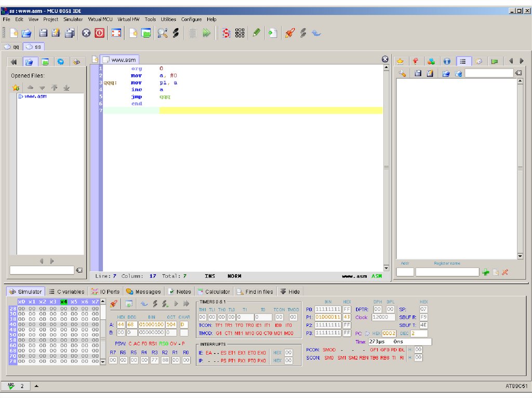
Task: Click the 3x3 grid keypad toolbar icon
Action: (x=240, y=33)
